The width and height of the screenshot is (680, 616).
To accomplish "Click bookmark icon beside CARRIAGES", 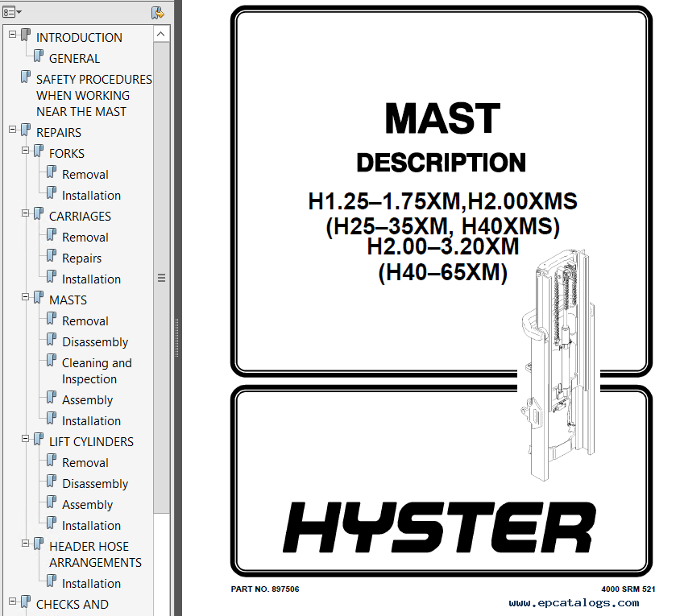I will [39, 213].
